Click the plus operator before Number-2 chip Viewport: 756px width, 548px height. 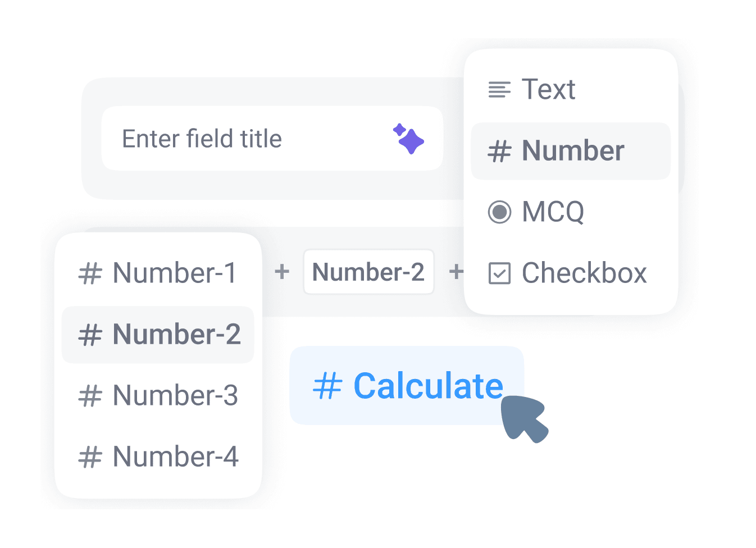[282, 272]
